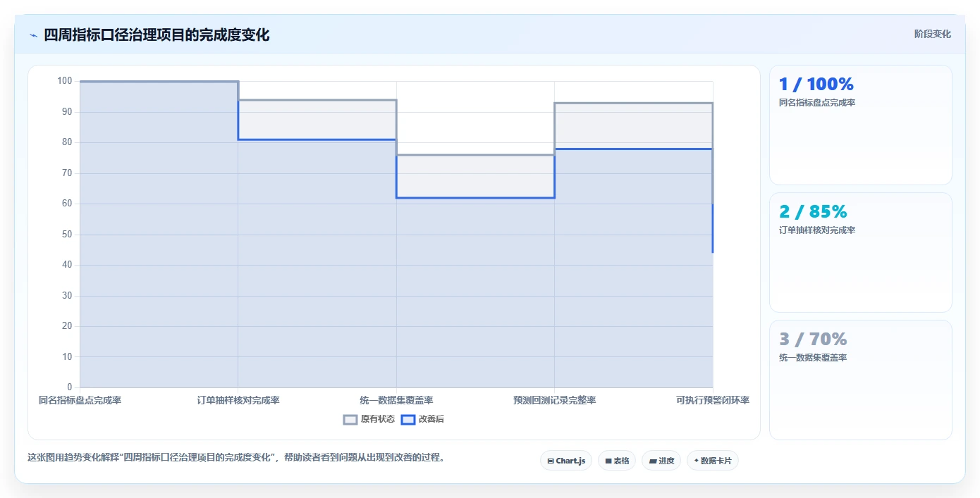Open the 2 / 85% data card
Image resolution: width=980 pixels, height=498 pixels.
[x=861, y=252]
